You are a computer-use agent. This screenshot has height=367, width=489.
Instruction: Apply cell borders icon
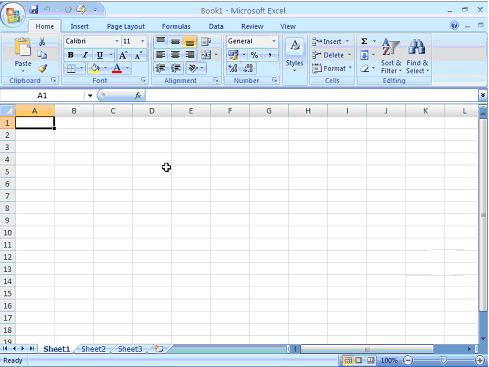[x=71, y=69]
